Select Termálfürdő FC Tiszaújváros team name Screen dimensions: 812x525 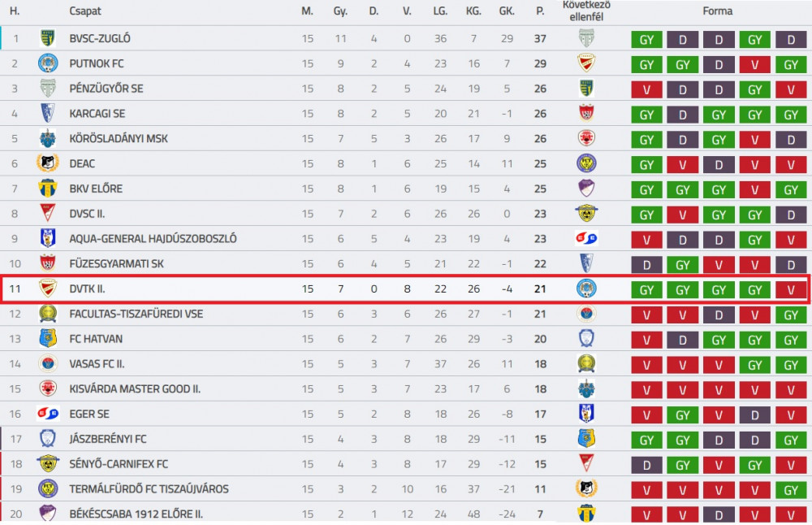coord(149,488)
